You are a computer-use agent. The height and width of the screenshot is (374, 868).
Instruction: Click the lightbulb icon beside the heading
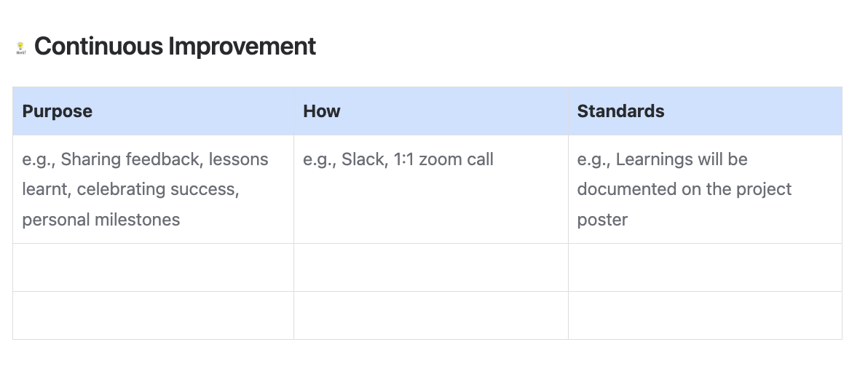pyautogui.click(x=20, y=48)
